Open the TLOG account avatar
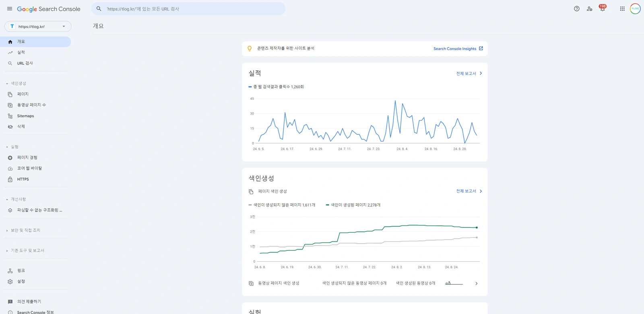Viewport: 644px width, 314px height. point(635,9)
